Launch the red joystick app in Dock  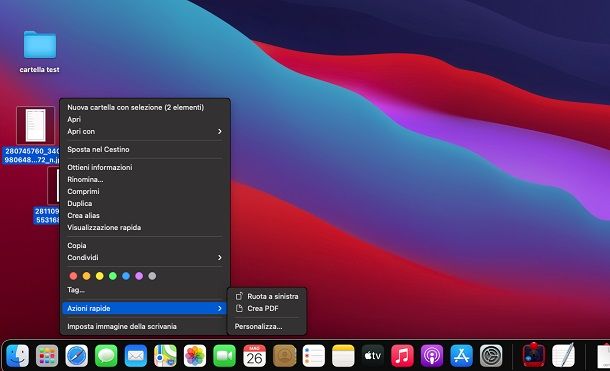point(533,355)
